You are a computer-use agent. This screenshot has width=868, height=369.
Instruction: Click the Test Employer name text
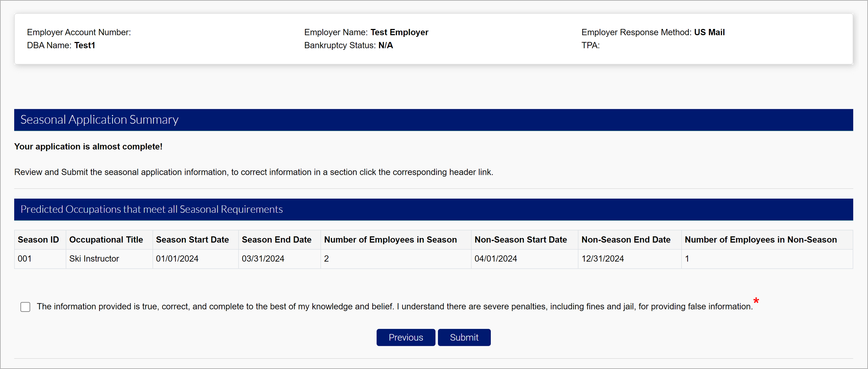coord(399,32)
